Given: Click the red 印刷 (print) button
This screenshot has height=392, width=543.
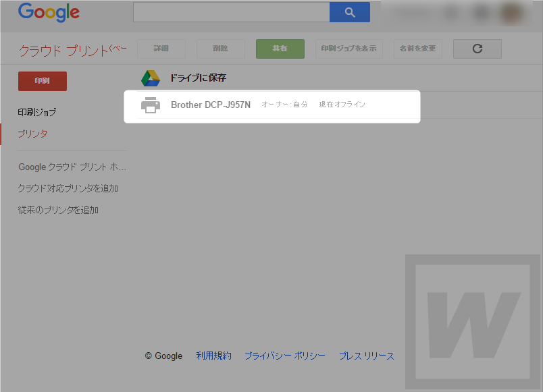Looking at the screenshot, I should pyautogui.click(x=43, y=82).
